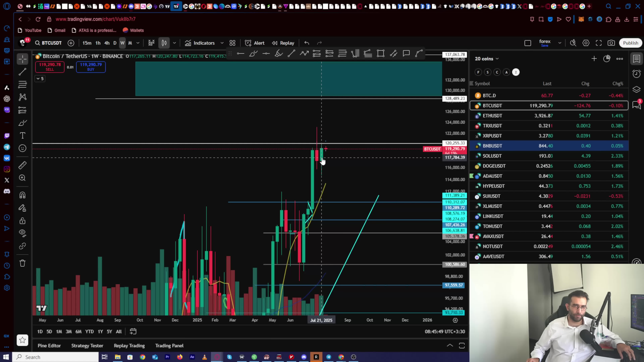
Task: Select the white flag filter numbered 2
Action: [516, 72]
